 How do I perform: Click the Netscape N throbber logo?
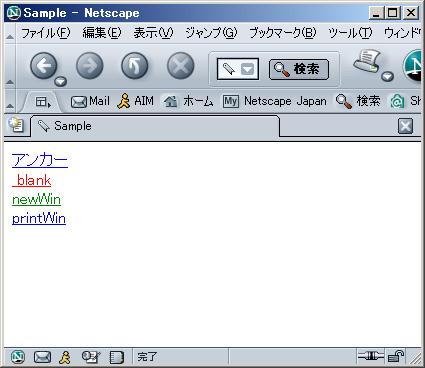point(413,66)
